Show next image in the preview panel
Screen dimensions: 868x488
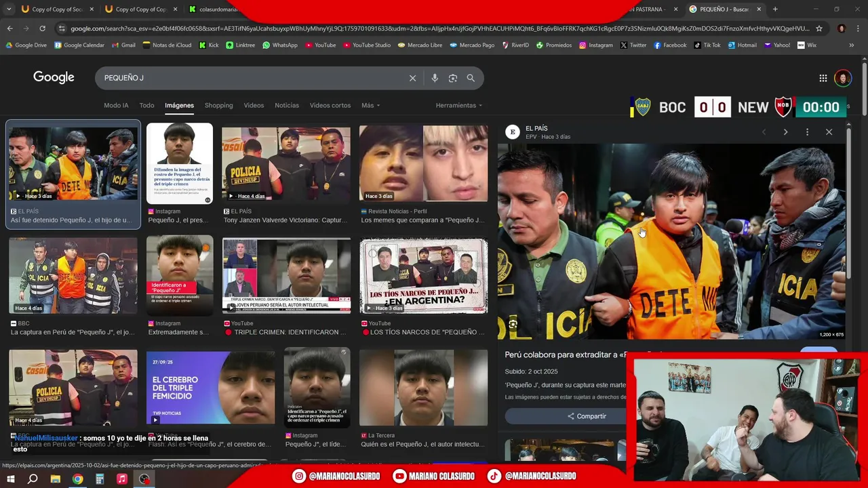(785, 132)
